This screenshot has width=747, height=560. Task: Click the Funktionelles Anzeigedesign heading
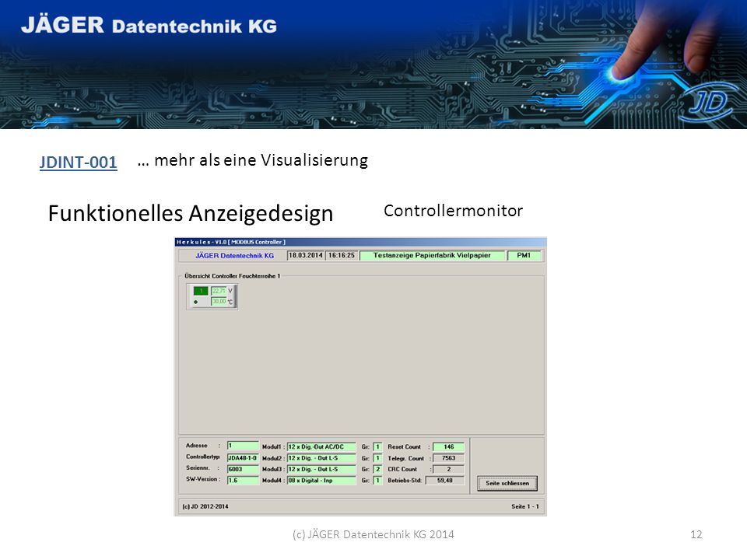click(191, 213)
